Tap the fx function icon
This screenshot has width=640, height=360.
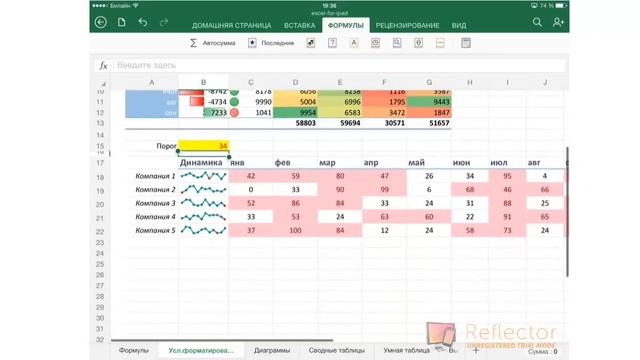(x=104, y=65)
